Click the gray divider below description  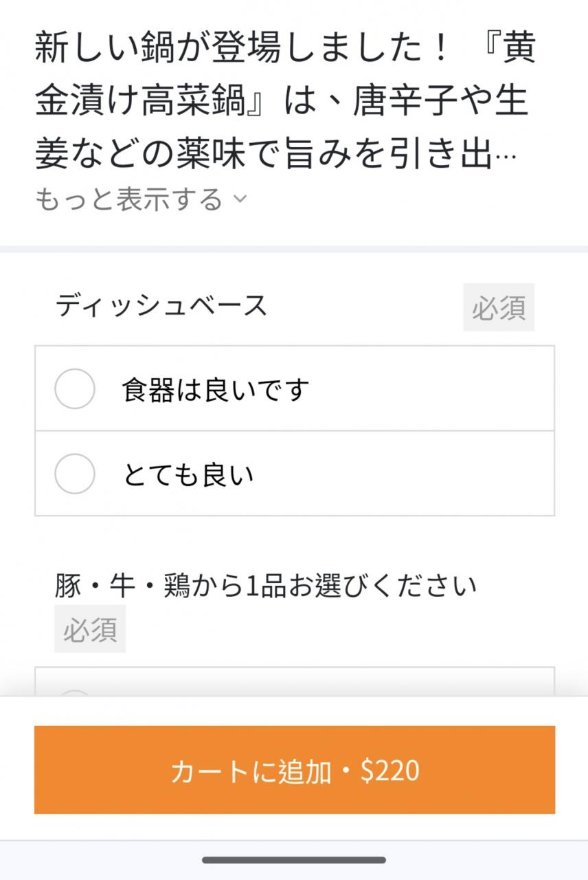[x=294, y=249]
